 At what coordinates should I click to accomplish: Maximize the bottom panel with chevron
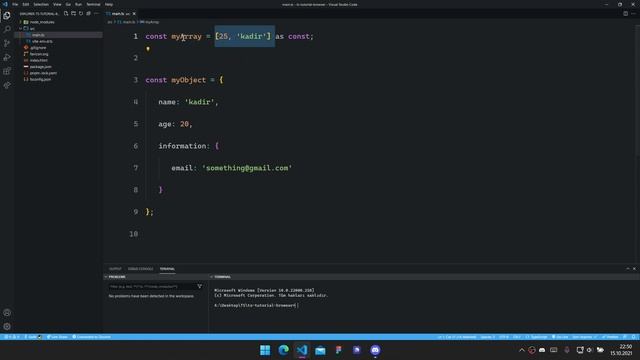click(627, 269)
